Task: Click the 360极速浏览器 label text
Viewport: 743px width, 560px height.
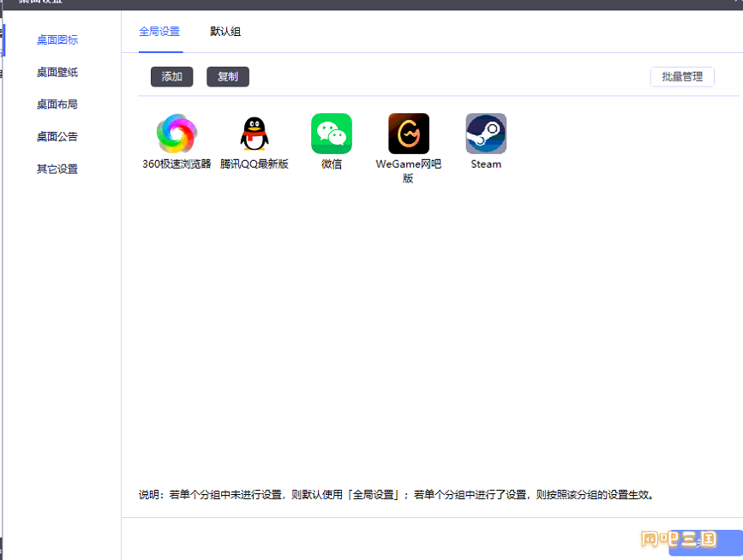Action: pyautogui.click(x=177, y=164)
